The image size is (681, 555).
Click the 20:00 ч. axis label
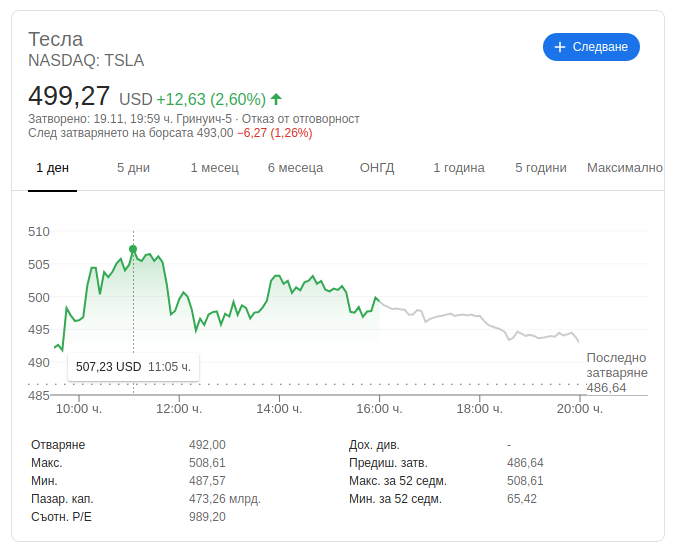[580, 409]
